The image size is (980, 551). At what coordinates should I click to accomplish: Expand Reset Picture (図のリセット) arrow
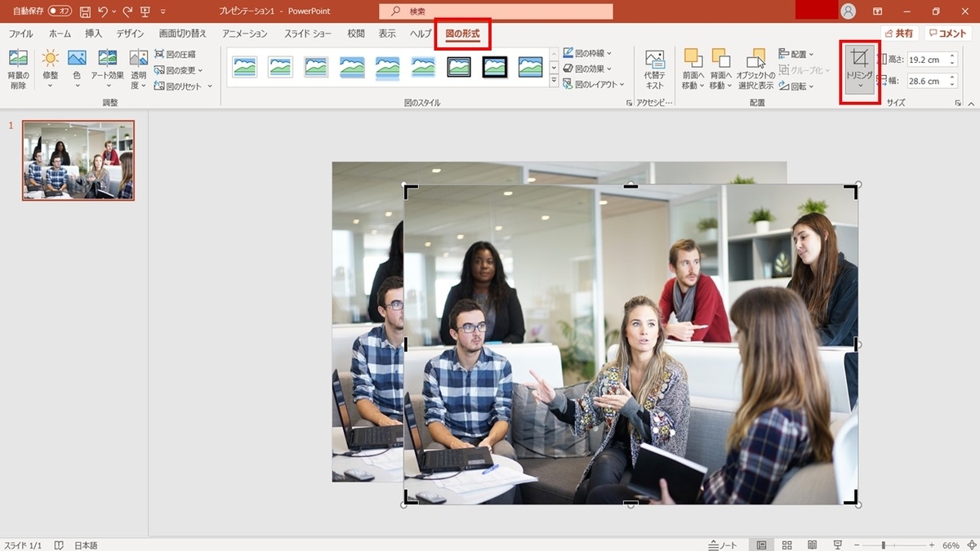coord(210,86)
